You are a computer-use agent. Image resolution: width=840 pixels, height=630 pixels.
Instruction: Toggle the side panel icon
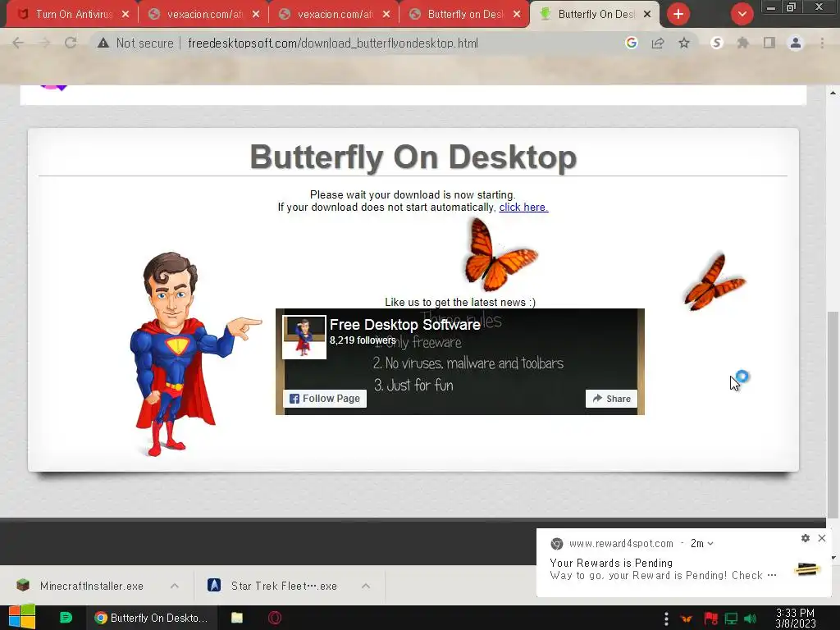tap(769, 43)
